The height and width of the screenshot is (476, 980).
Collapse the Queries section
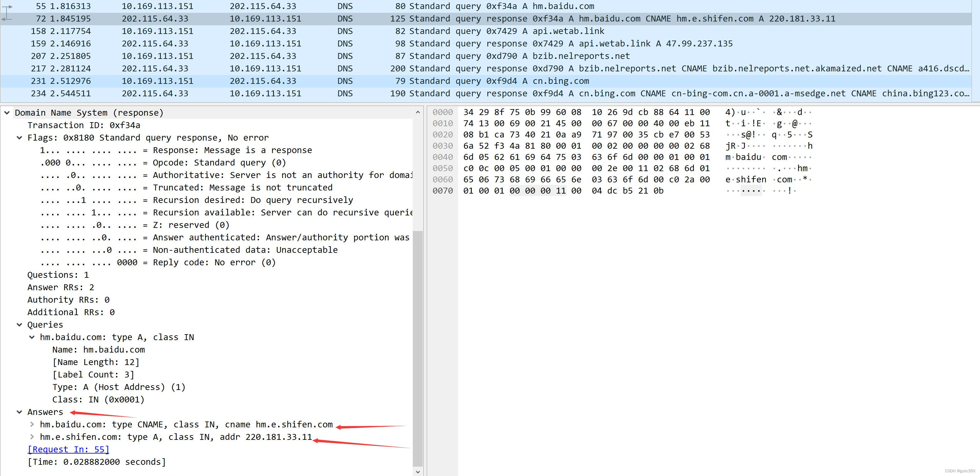(x=19, y=325)
